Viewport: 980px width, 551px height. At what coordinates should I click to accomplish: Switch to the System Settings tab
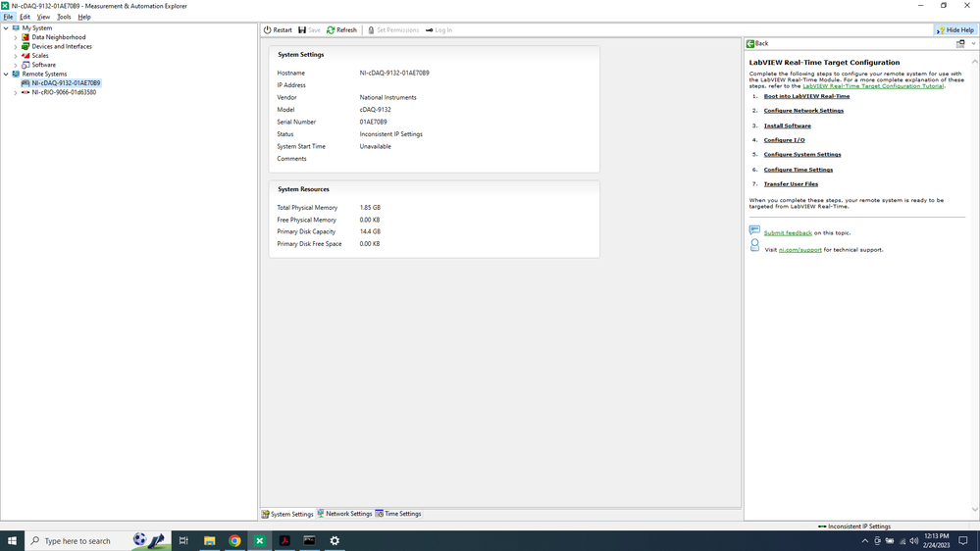pyautogui.click(x=287, y=514)
